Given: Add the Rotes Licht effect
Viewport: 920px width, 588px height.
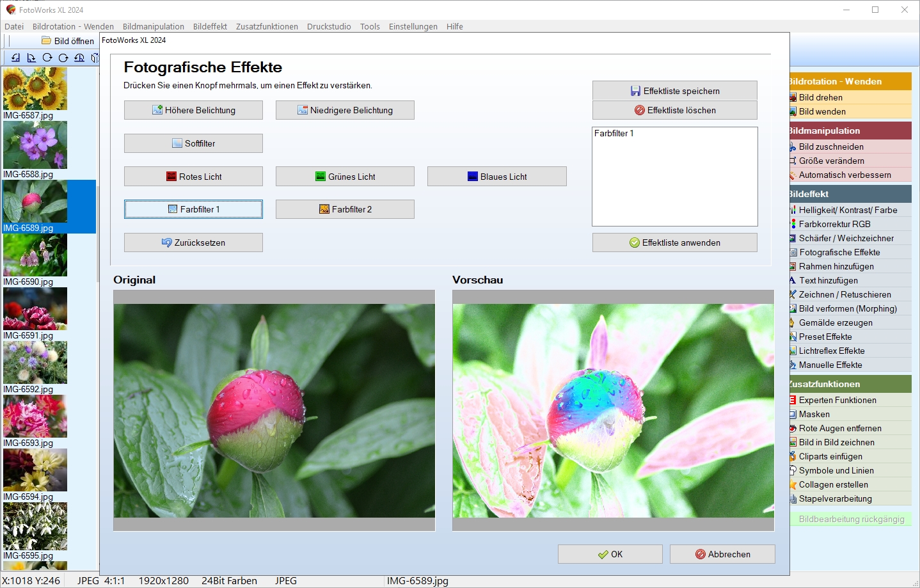Looking at the screenshot, I should [x=193, y=177].
